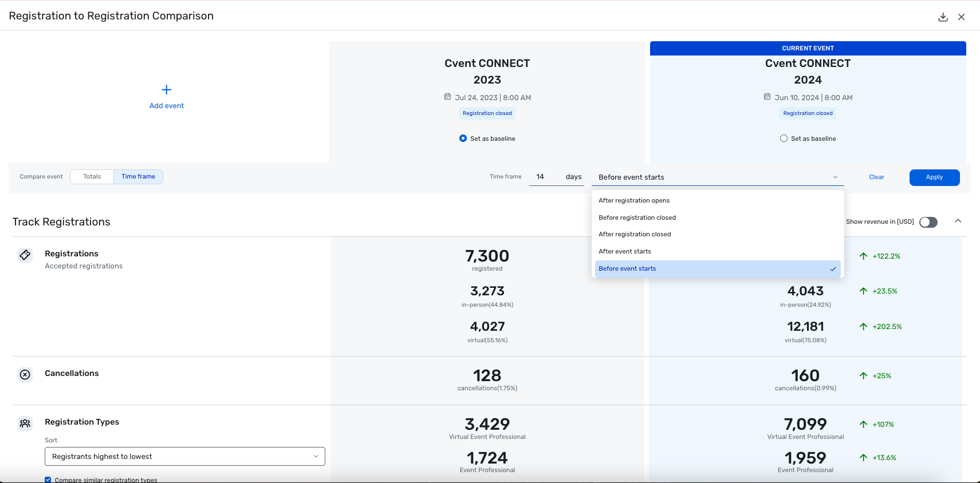
Task: Select Set as baseline for Cvent CONNECT 2024
Action: [x=784, y=138]
